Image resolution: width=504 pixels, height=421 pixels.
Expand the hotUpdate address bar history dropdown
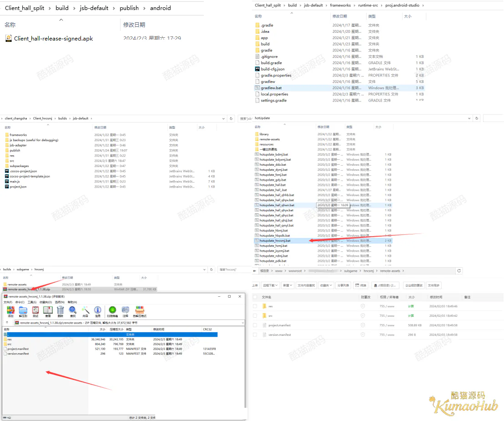(469, 118)
